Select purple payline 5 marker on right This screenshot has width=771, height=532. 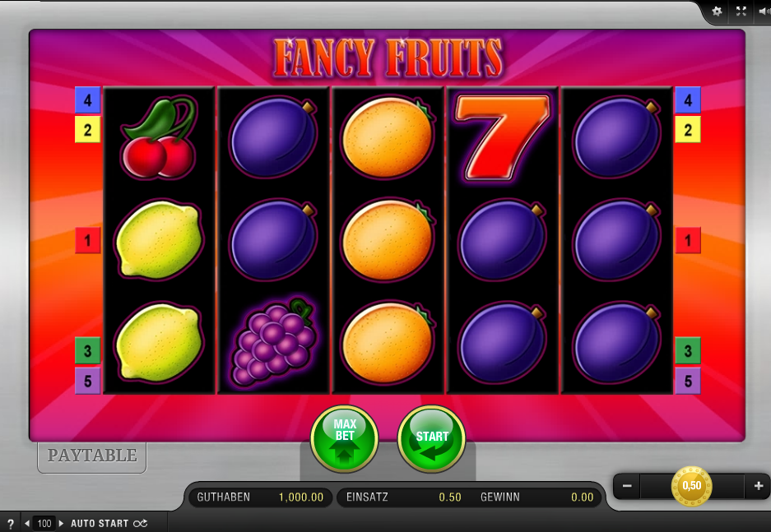[x=688, y=381]
